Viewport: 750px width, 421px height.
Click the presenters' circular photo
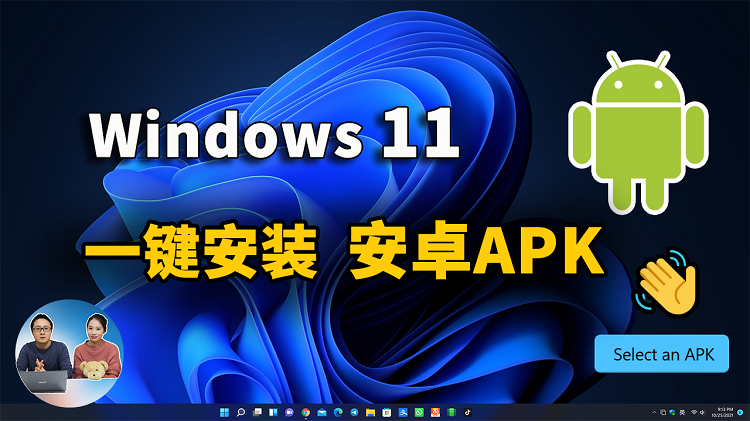[69, 352]
